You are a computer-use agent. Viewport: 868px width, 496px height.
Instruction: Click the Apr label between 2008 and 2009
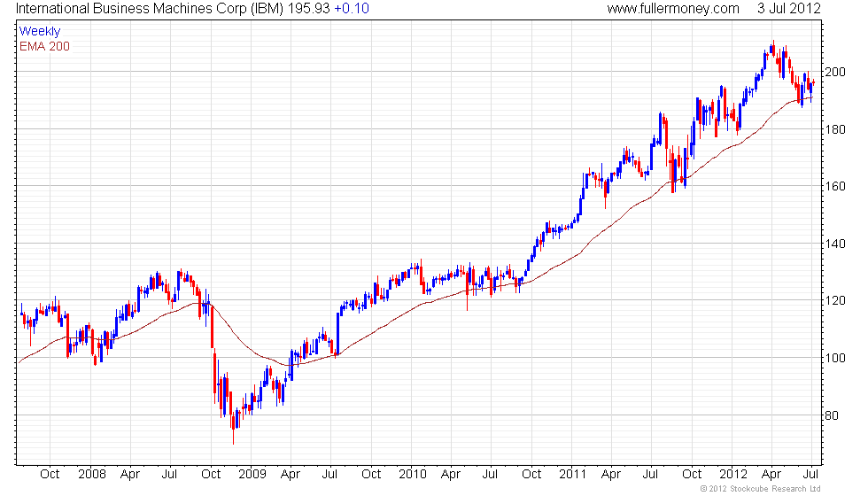pos(130,475)
